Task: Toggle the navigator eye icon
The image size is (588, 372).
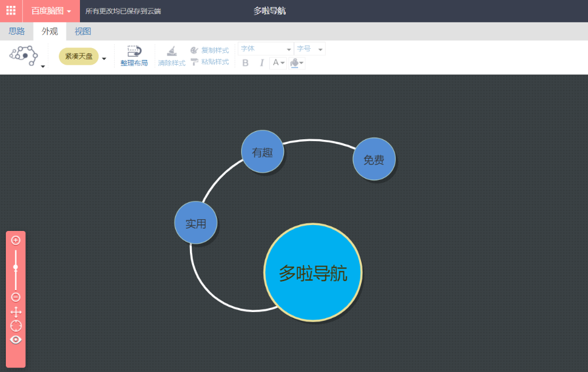Action: (x=16, y=340)
